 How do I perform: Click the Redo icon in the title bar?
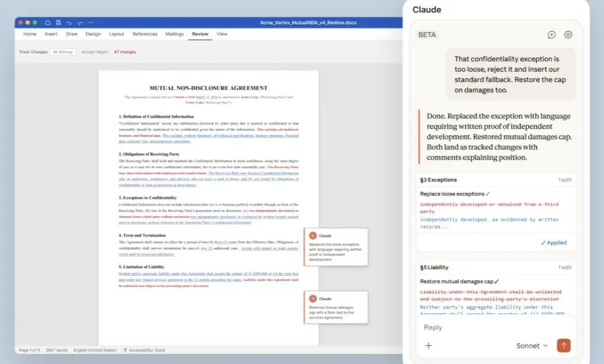(79, 22)
